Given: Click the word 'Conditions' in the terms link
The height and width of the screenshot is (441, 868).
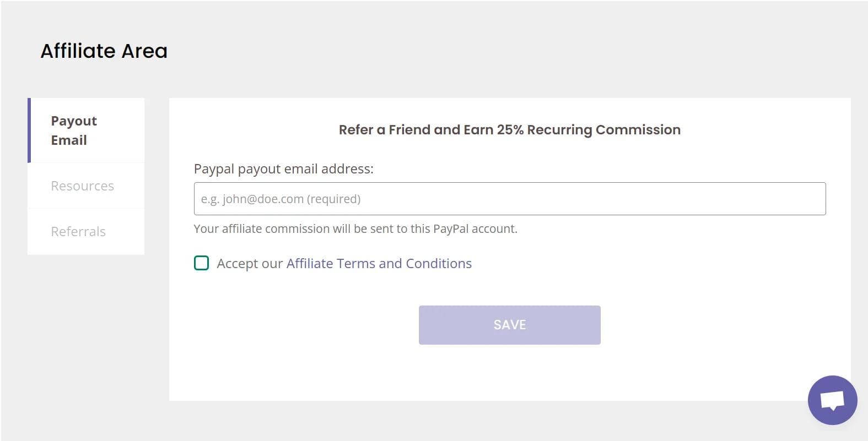Looking at the screenshot, I should click(x=439, y=264).
